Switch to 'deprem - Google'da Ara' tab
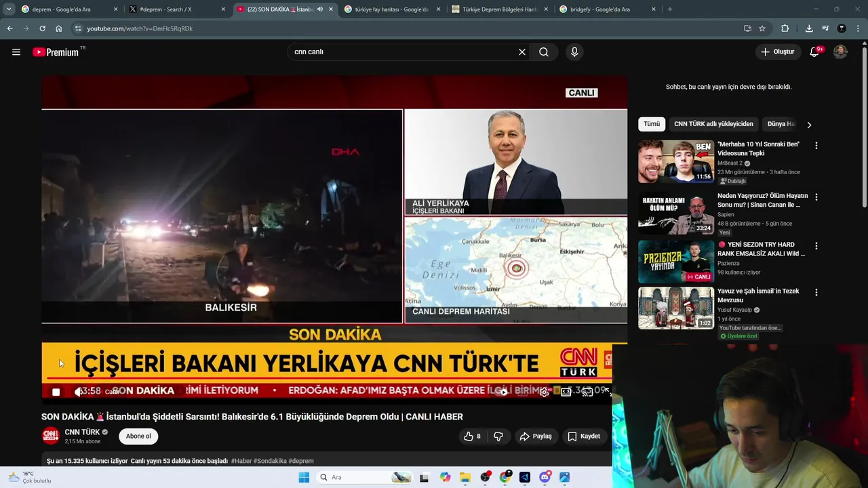 [69, 9]
